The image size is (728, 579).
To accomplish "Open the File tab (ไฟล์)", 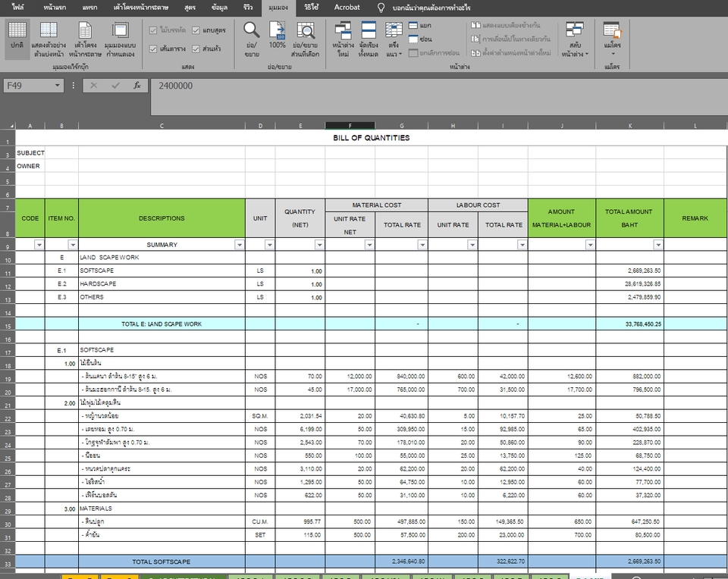I will pos(17,8).
